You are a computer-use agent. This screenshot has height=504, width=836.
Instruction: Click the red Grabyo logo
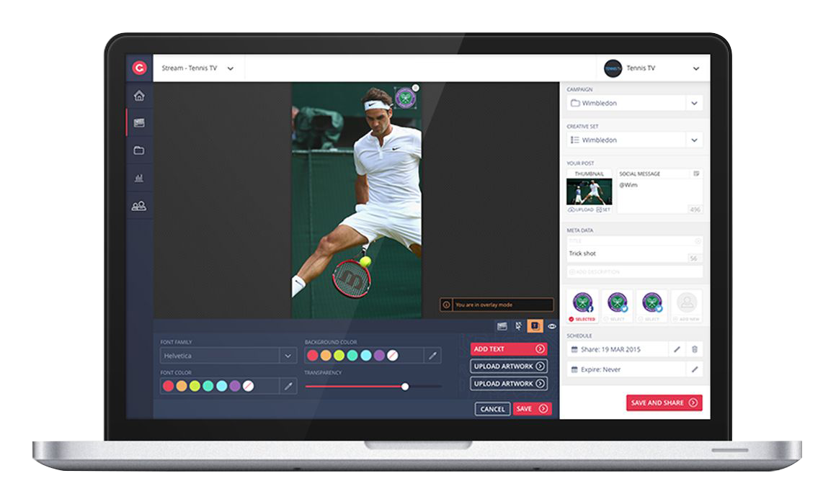(x=139, y=68)
